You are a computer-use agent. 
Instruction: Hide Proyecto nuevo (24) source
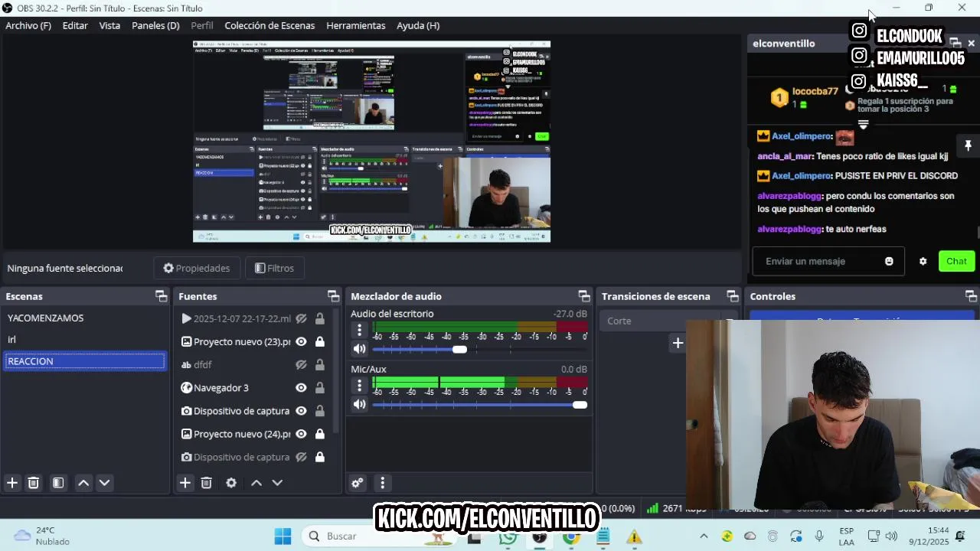302,434
